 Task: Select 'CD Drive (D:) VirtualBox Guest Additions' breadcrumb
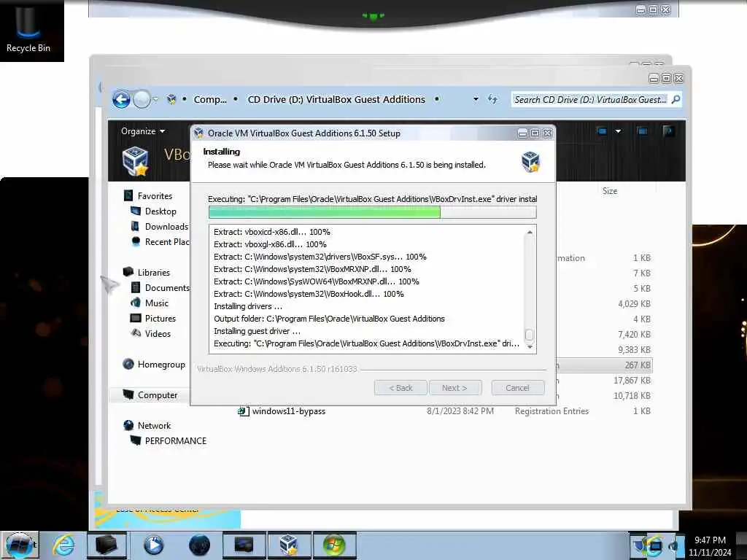coord(336,99)
